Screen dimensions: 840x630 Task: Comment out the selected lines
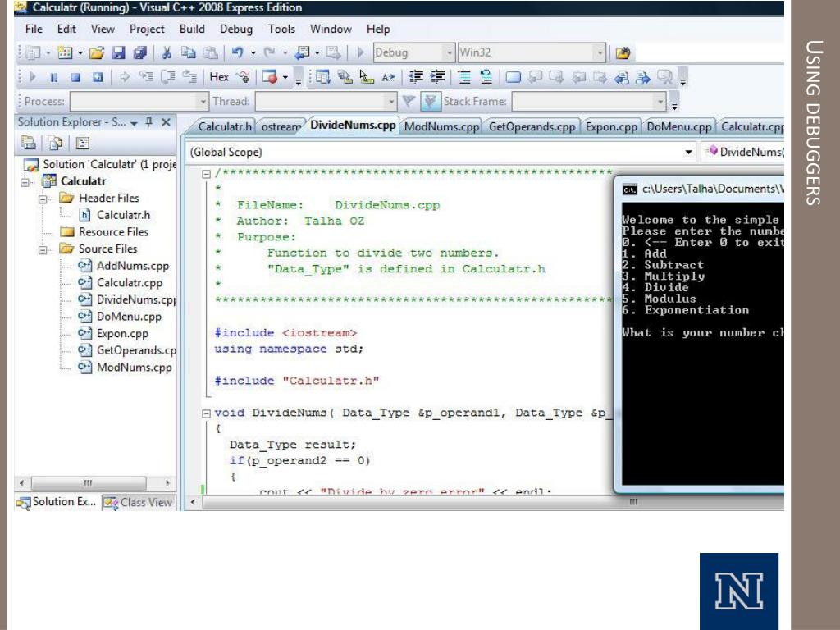pos(464,77)
